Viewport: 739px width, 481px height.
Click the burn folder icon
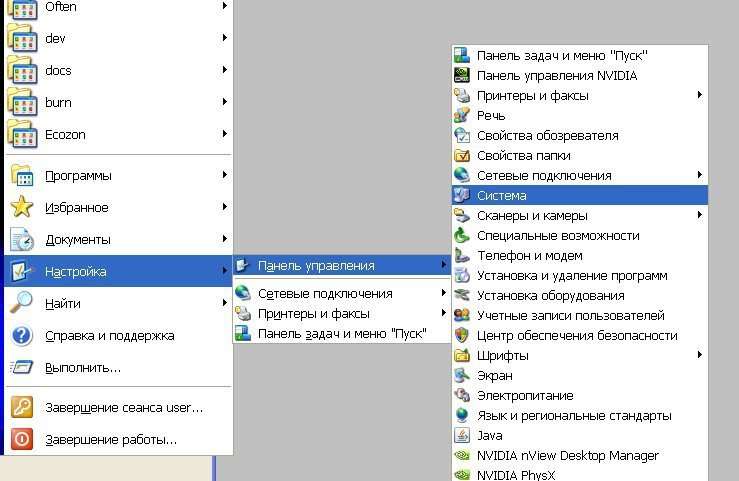(22, 103)
